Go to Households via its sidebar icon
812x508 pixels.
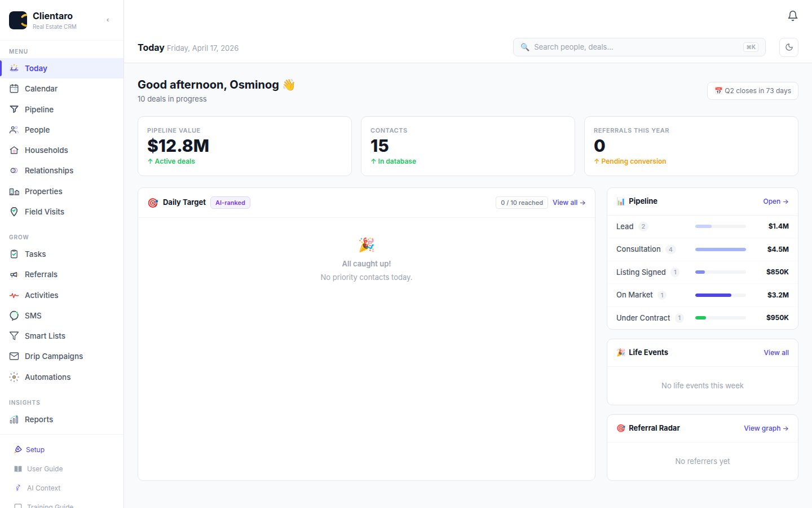pos(14,150)
